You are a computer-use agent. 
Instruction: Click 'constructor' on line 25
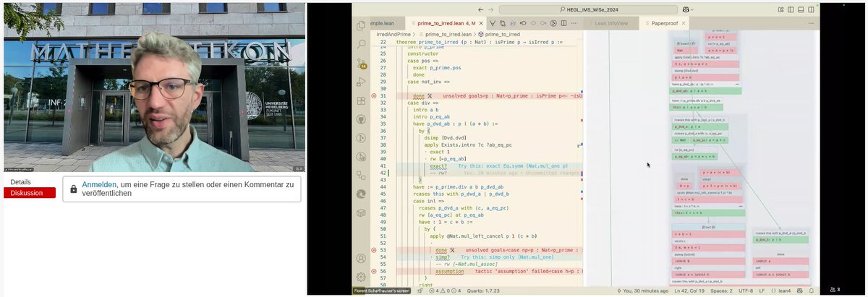pyautogui.click(x=423, y=53)
